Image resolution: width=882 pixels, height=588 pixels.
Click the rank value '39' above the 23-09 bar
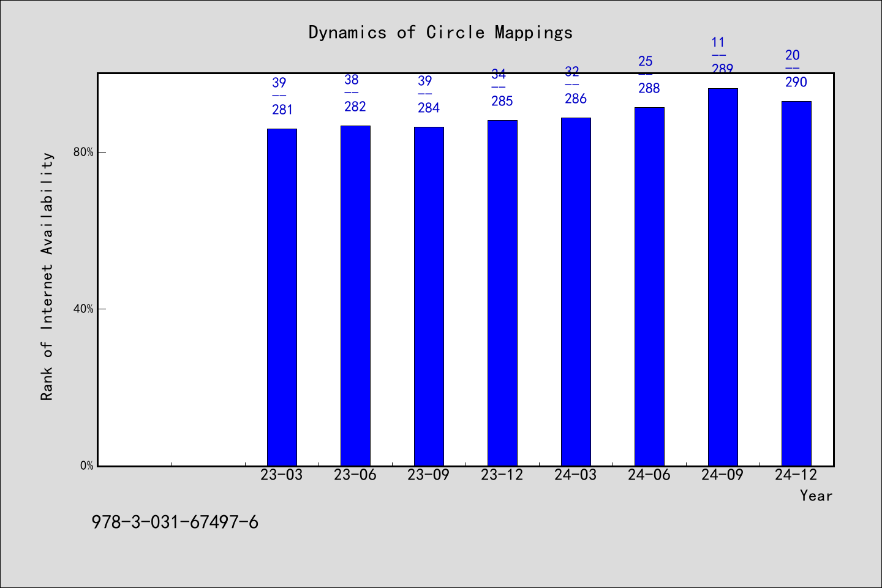point(425,81)
